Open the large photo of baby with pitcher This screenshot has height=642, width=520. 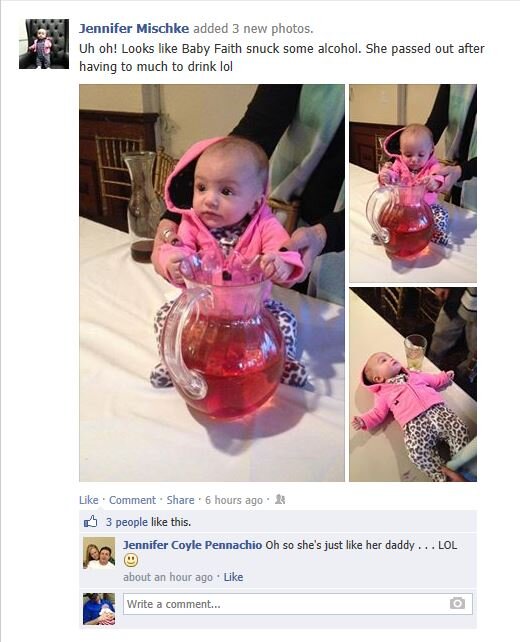212,283
